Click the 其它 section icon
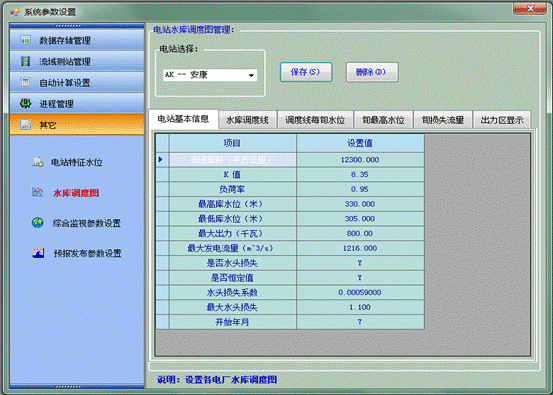Image resolution: width=553 pixels, height=395 pixels. pyautogui.click(x=25, y=124)
